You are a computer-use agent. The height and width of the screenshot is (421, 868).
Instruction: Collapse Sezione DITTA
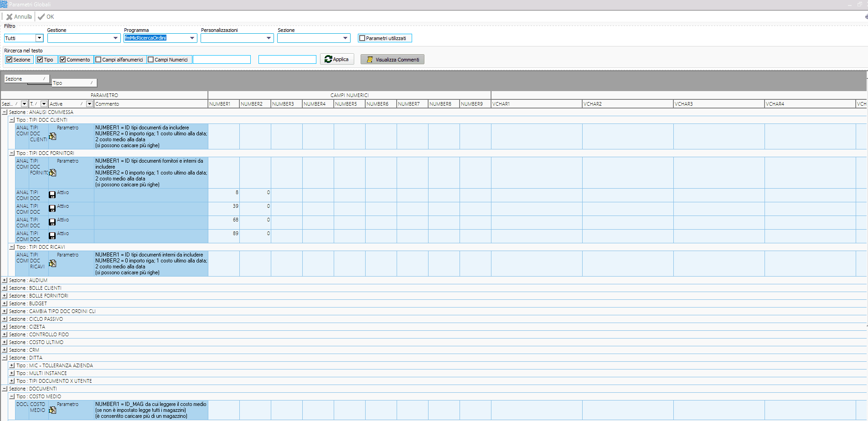tap(5, 358)
